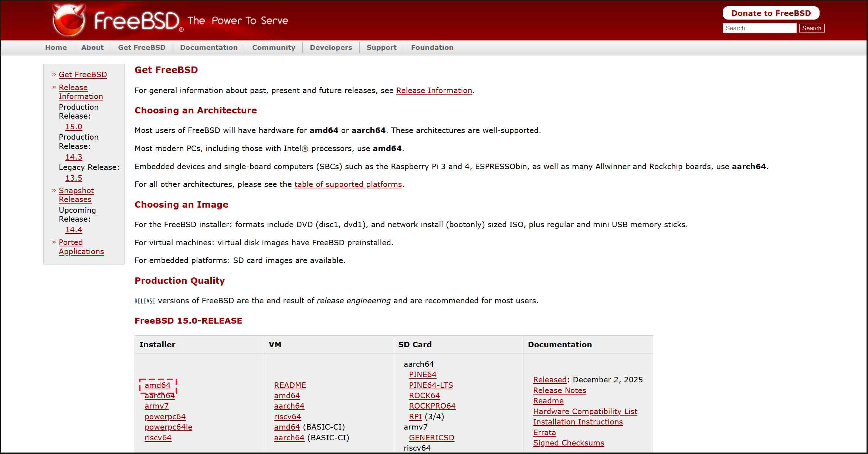Open the 15.0 production release link
Image resolution: width=868 pixels, height=454 pixels.
coord(74,127)
